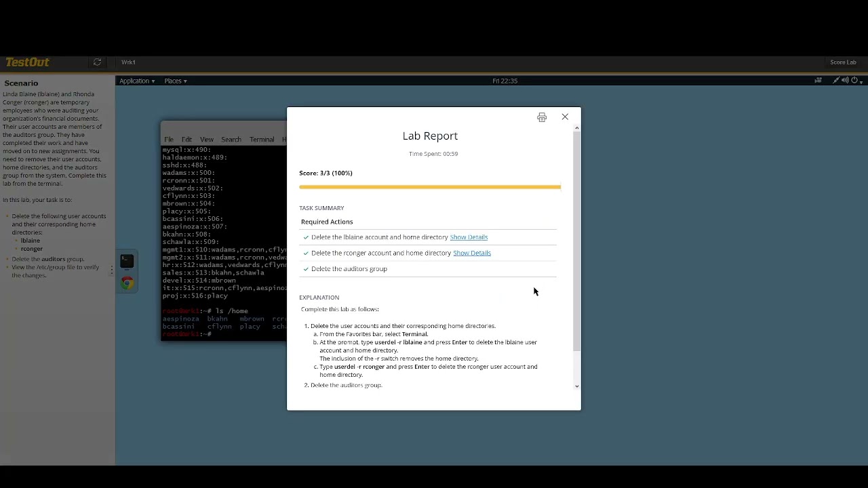
Task: Open the terminal's File menu
Action: pos(169,140)
